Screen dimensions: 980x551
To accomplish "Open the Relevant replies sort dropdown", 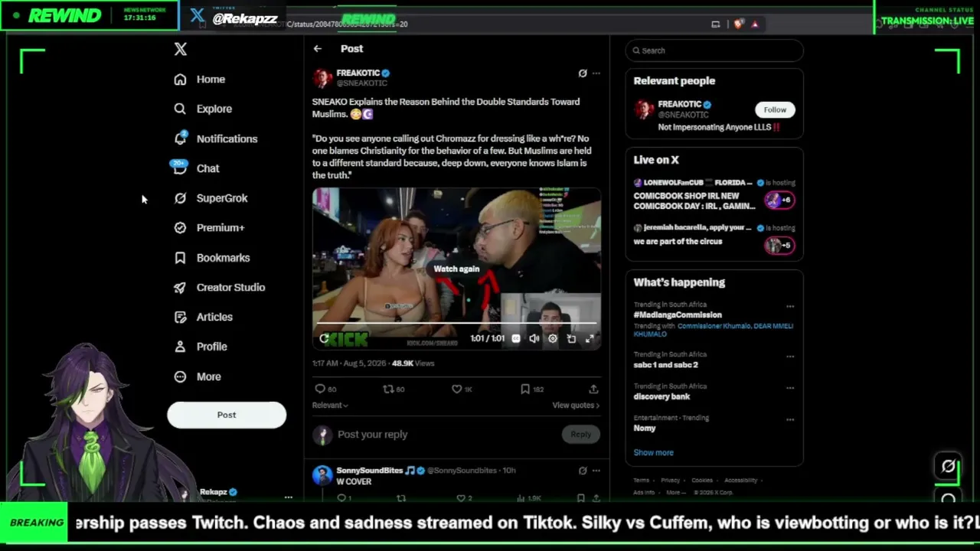I will [330, 406].
